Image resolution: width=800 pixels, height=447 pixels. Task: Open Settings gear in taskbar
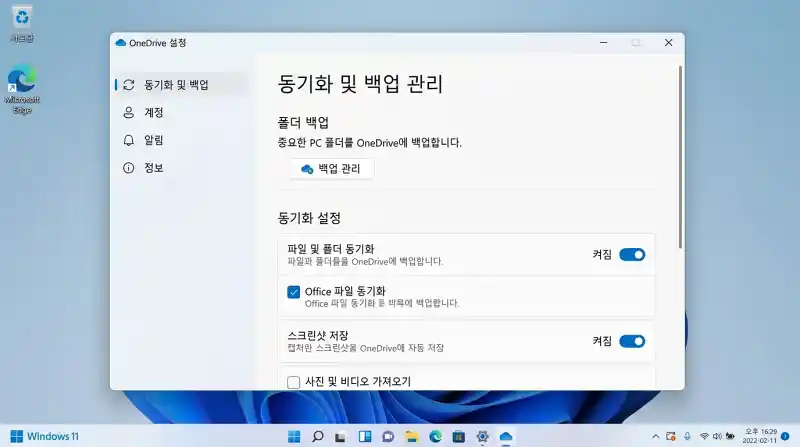point(483,436)
